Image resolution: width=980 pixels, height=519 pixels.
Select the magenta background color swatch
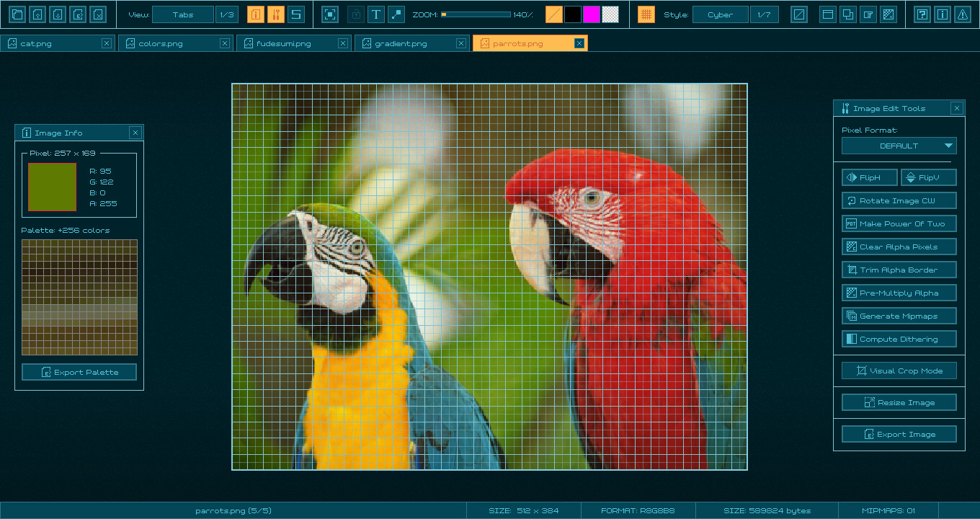tap(592, 14)
